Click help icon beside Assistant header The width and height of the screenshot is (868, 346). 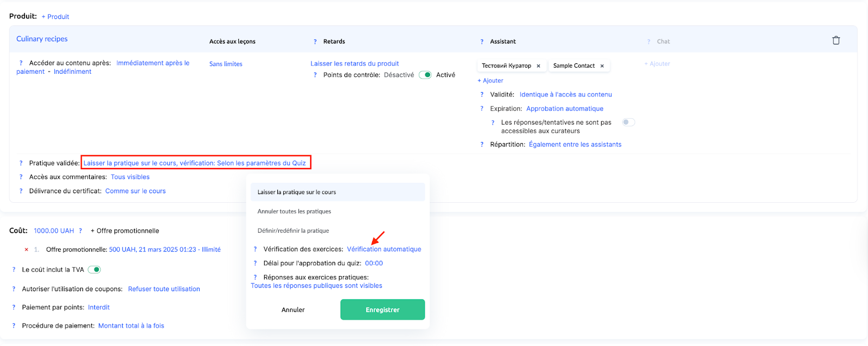tap(482, 42)
